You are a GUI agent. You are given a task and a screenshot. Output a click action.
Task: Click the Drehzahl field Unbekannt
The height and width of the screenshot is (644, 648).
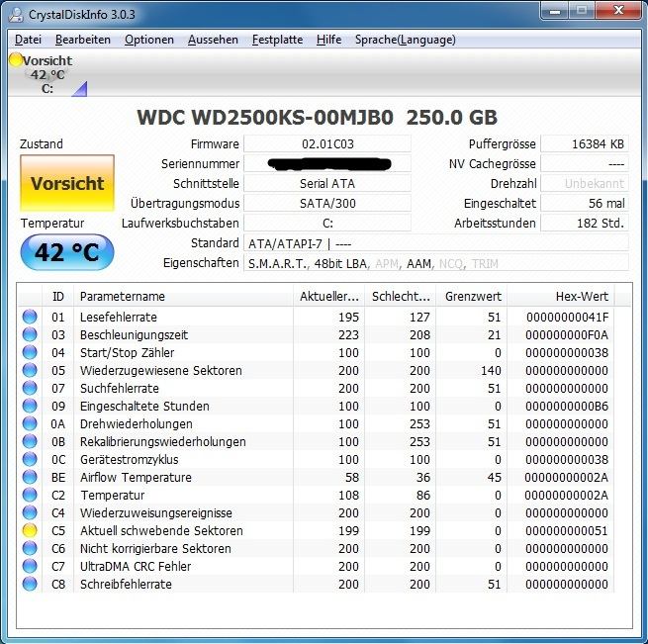tap(585, 184)
